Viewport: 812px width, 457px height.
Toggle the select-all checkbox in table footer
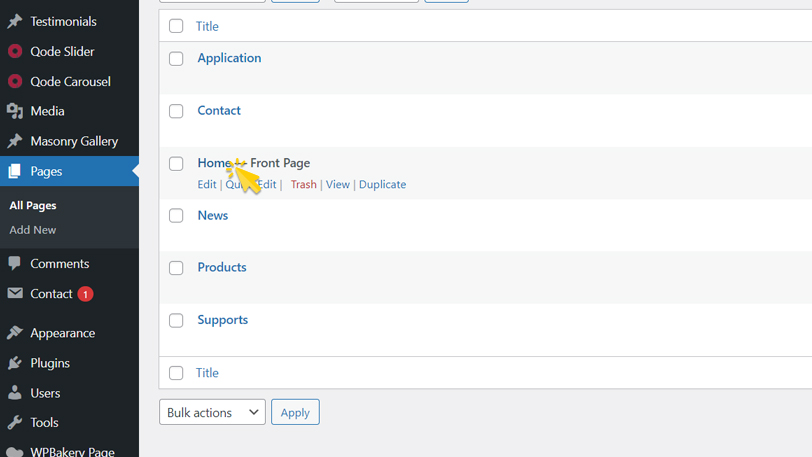pyautogui.click(x=176, y=373)
